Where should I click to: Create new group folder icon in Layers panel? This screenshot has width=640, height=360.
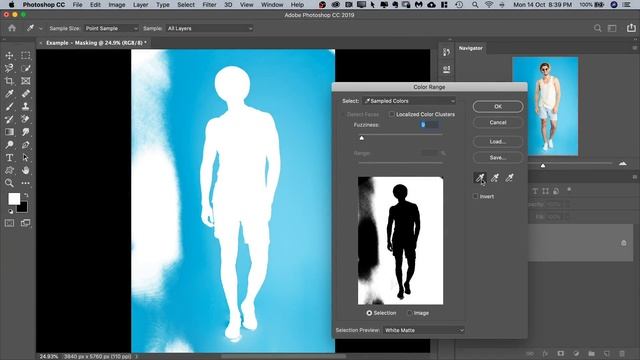coord(591,353)
